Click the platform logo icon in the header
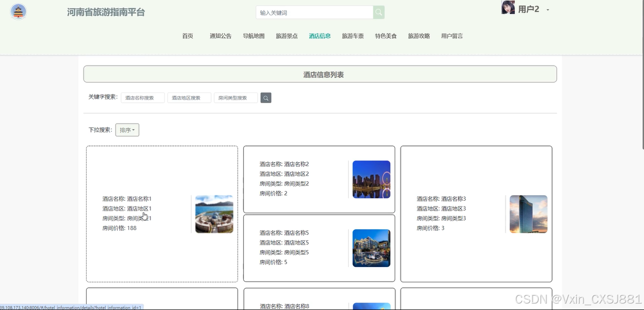644x310 pixels. coord(19,12)
